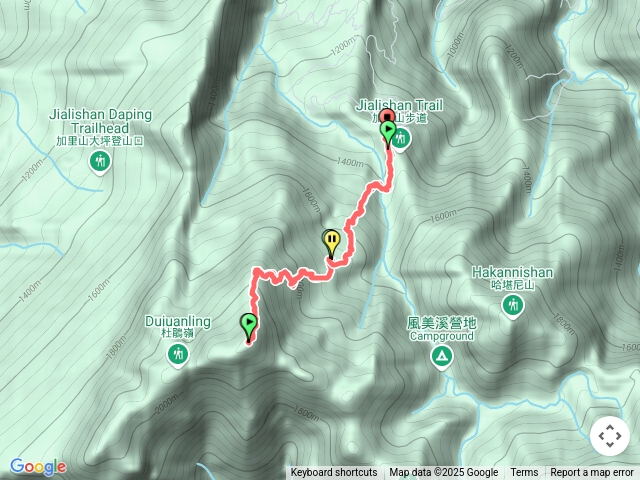Select the green play pin at Jialishan Trail
This screenshot has width=640, height=480.
point(388,133)
